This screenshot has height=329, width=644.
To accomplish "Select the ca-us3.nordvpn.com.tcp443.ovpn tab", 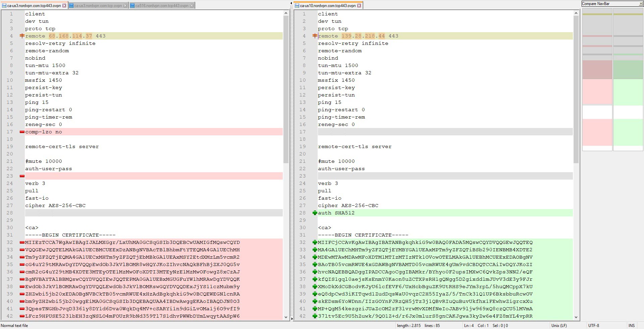I will [34, 6].
